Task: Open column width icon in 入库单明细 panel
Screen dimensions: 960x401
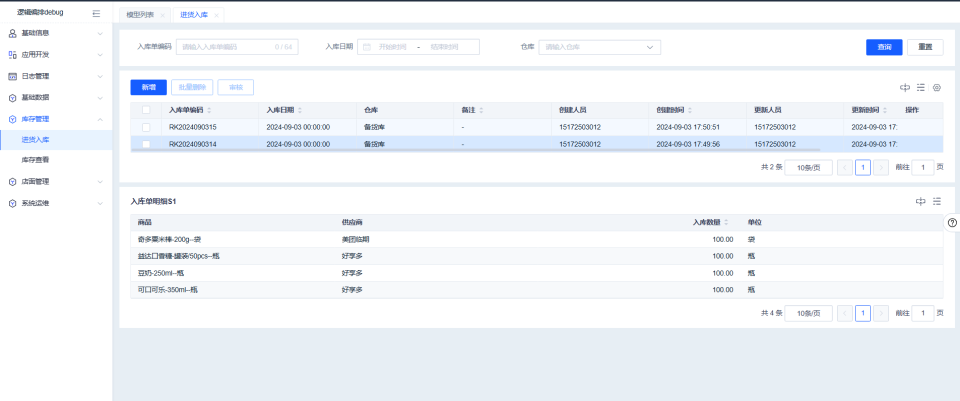Action: tap(921, 201)
